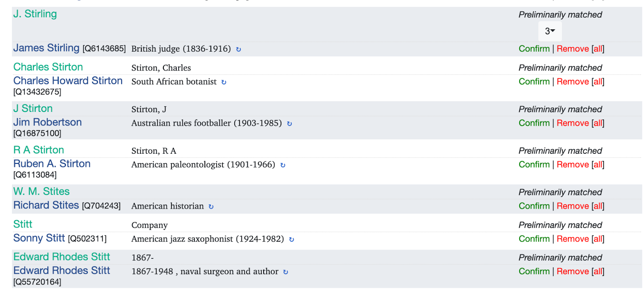Open the Charles Stirton catalog entry
Image resolution: width=644 pixels, height=289 pixels.
48,67
